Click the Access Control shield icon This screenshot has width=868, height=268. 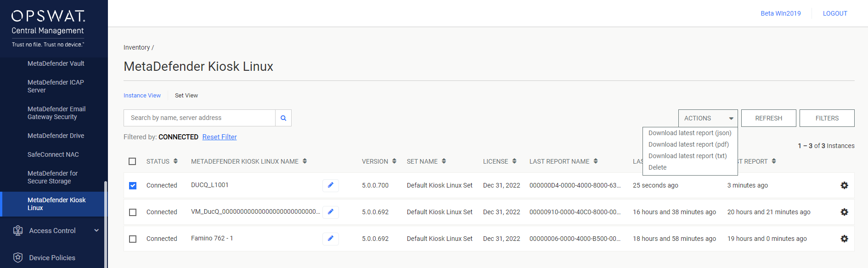pyautogui.click(x=18, y=231)
